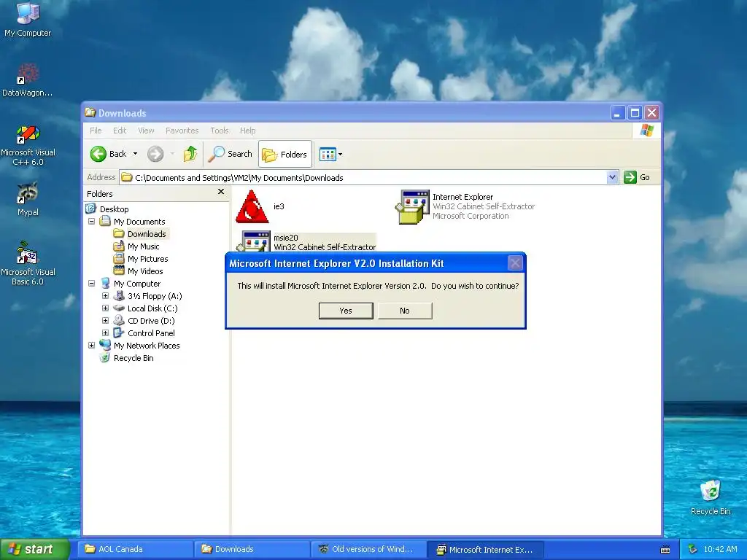
Task: Select the Internet Explorer self-extractor file
Action: [x=465, y=206]
